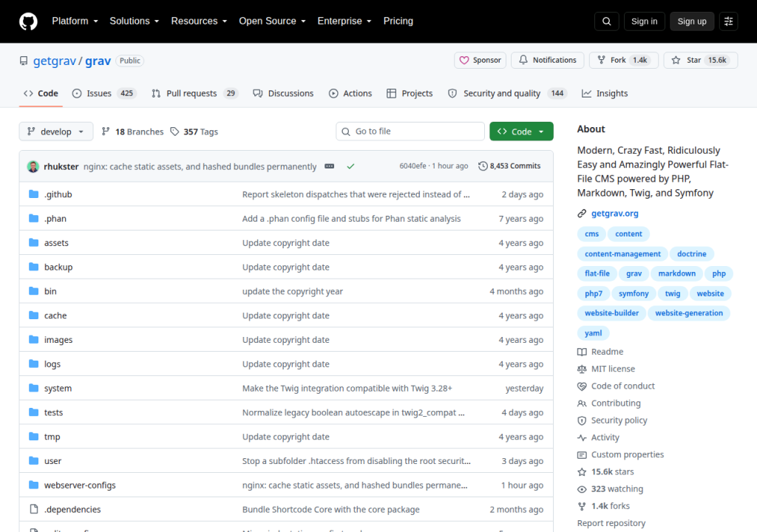Open the user folder
This screenshot has width=757, height=532.
[x=52, y=461]
